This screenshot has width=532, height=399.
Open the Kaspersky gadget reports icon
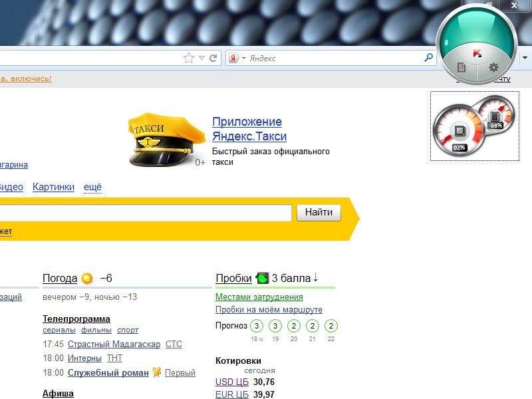point(461,67)
